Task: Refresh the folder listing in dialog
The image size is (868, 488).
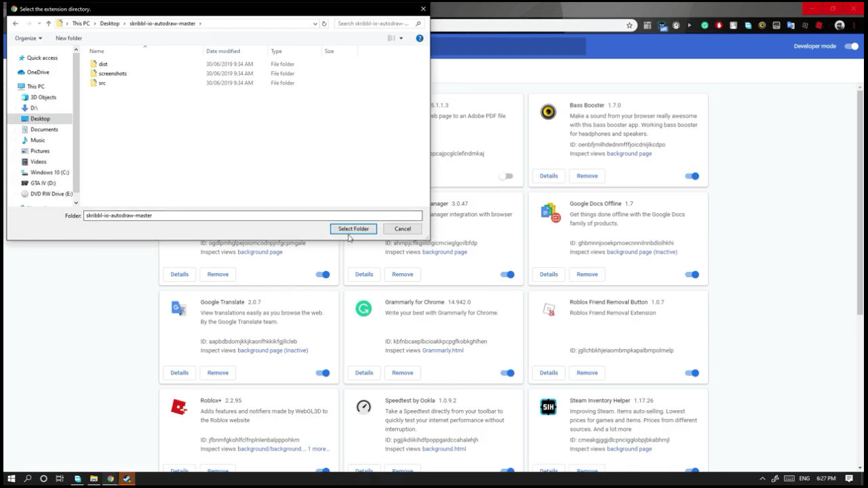Action: coord(324,23)
